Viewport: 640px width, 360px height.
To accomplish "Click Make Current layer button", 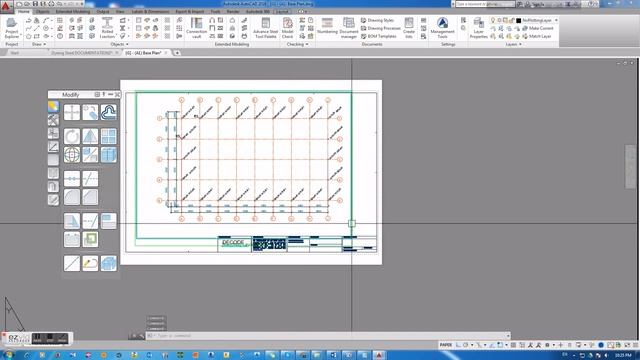I will 538,28.
